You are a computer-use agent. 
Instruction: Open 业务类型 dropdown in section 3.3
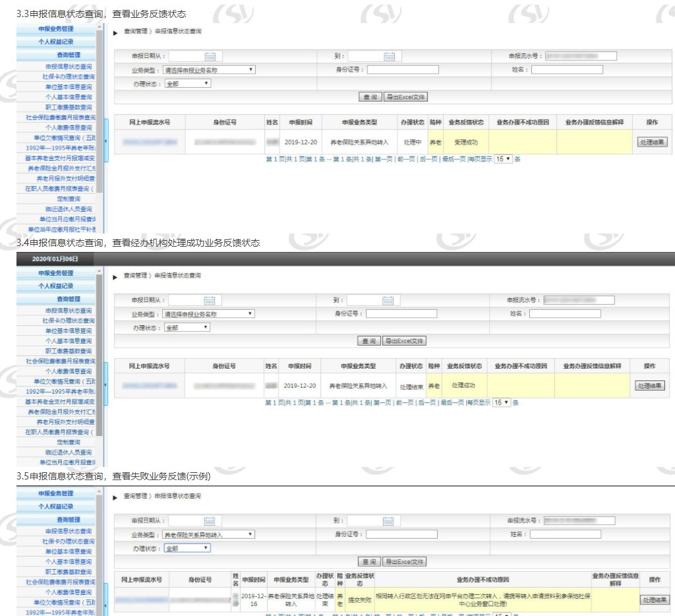click(209, 70)
